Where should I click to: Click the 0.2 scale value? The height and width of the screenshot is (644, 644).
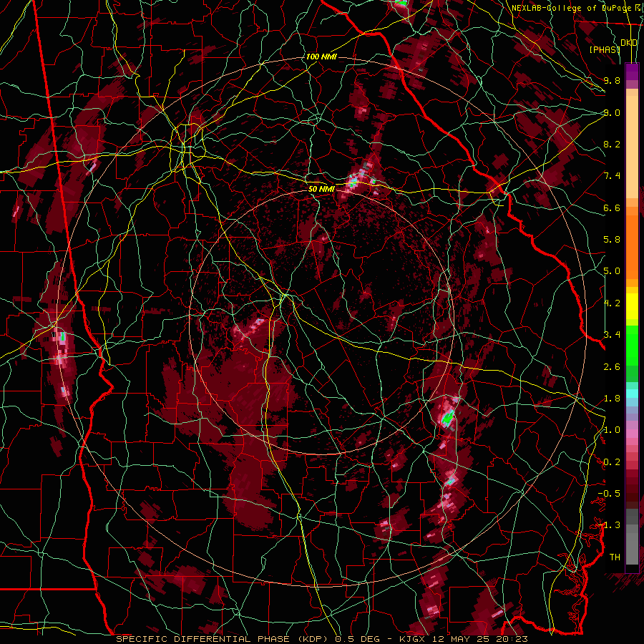[x=612, y=462]
